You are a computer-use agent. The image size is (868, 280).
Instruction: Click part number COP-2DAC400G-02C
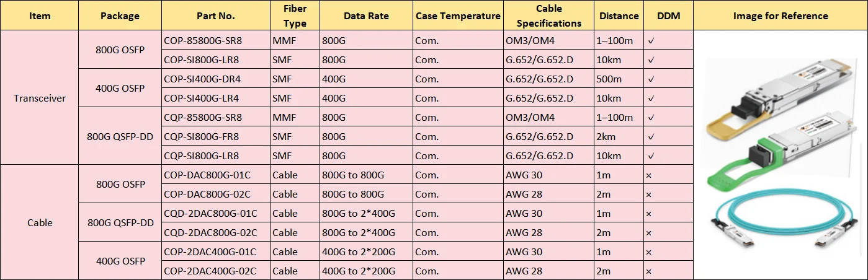[x=210, y=271]
